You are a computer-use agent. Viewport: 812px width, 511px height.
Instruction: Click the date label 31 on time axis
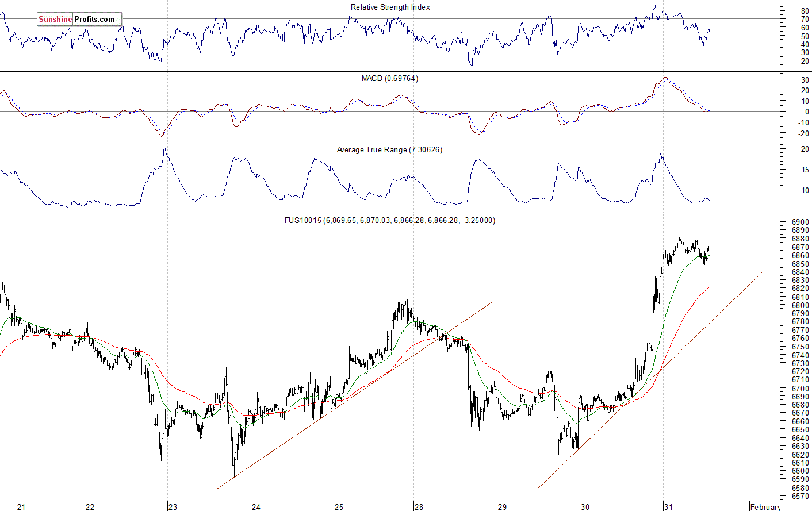click(668, 506)
